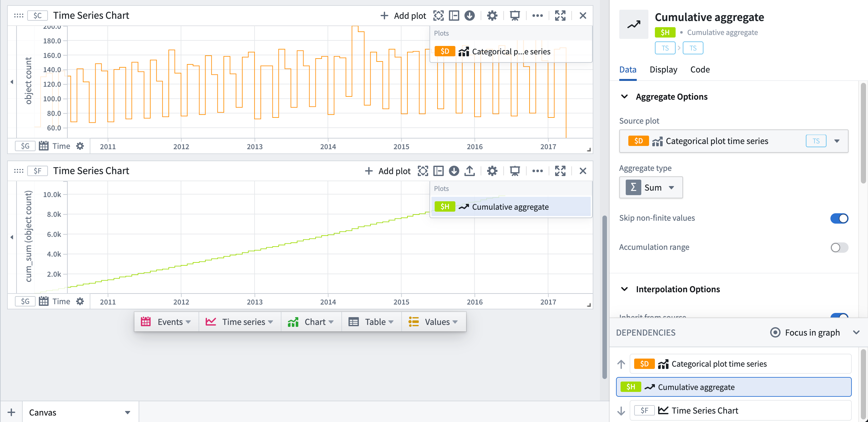Open settings gear of the $F Time Series Chart

coord(492,171)
